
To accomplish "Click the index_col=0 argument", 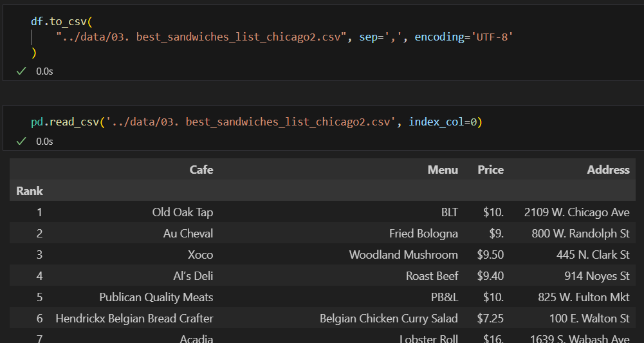I will point(443,122).
